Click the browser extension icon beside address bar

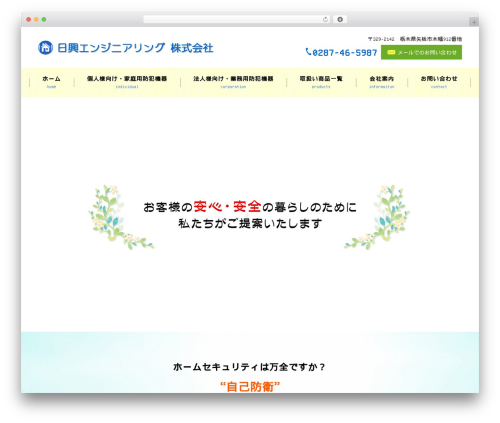pyautogui.click(x=340, y=19)
